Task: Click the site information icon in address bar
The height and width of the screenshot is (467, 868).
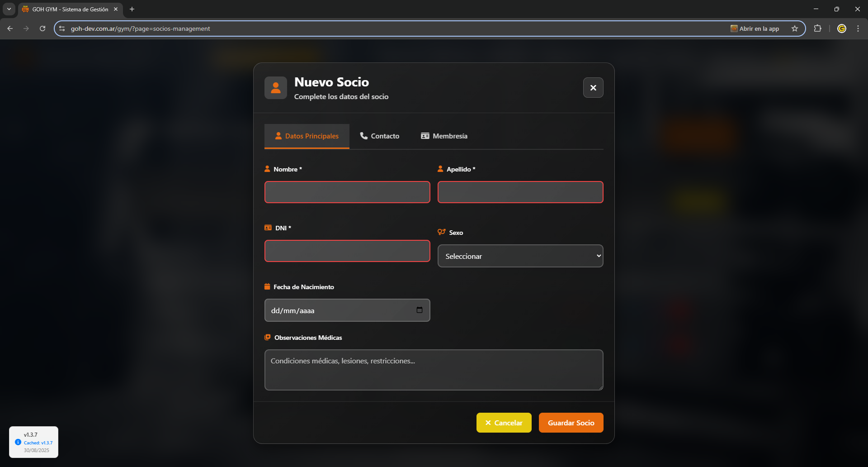Action: pyautogui.click(x=62, y=29)
